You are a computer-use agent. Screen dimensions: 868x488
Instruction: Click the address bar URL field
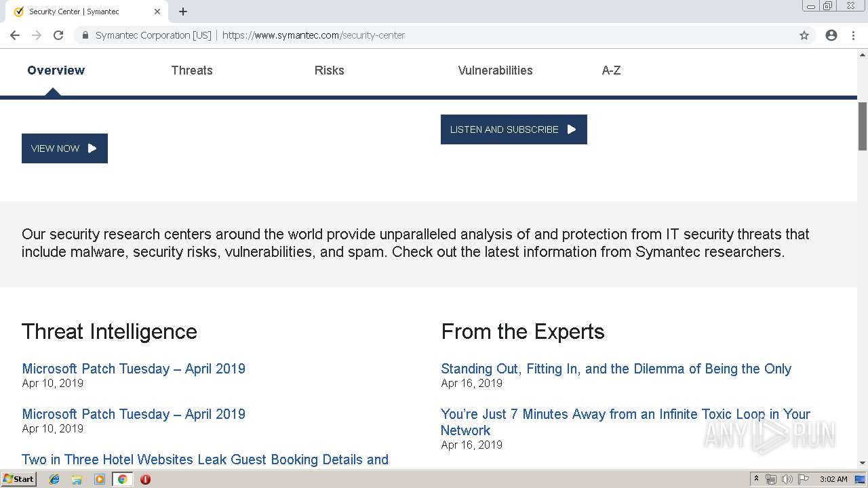(x=475, y=35)
